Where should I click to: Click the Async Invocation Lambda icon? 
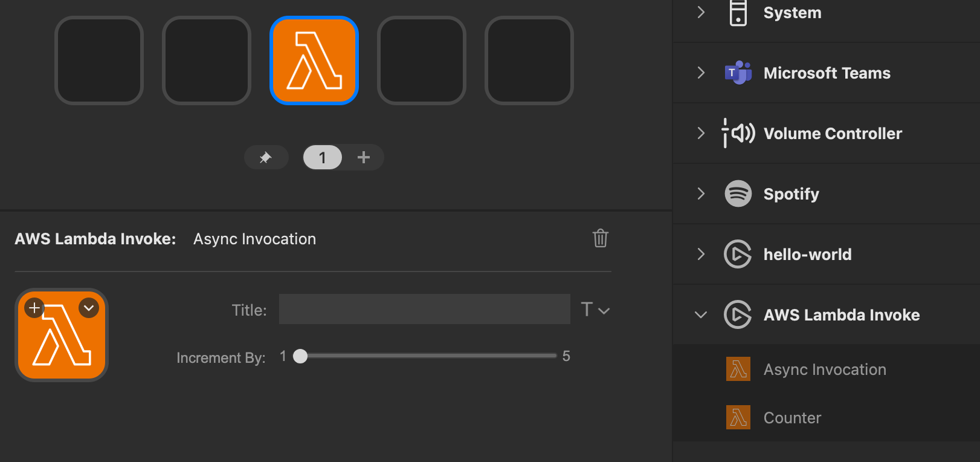[738, 369]
